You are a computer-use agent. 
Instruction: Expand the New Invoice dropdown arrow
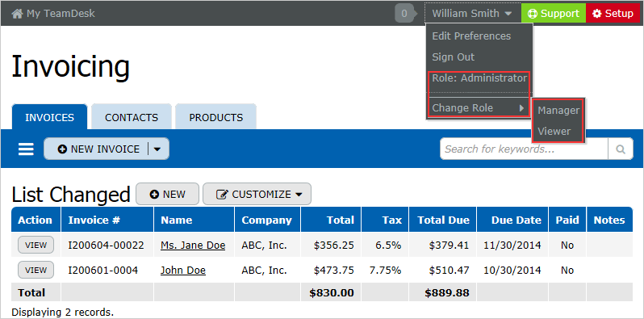point(157,149)
